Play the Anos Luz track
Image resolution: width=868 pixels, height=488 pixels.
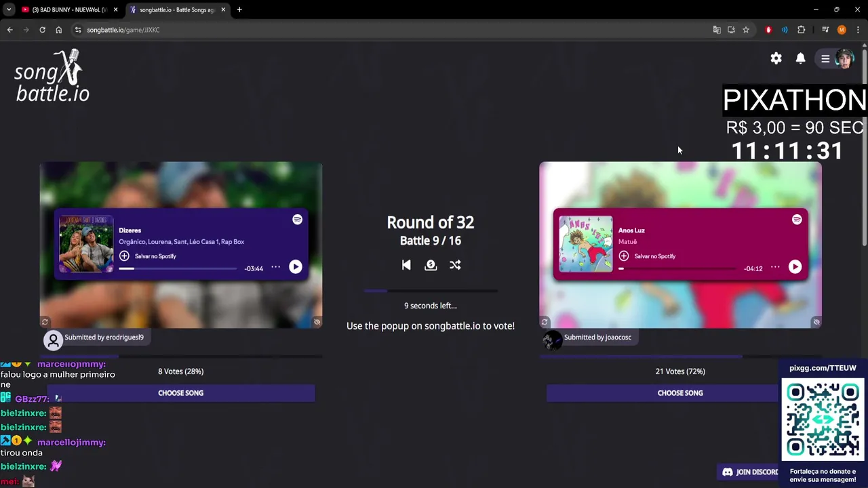[x=795, y=267]
